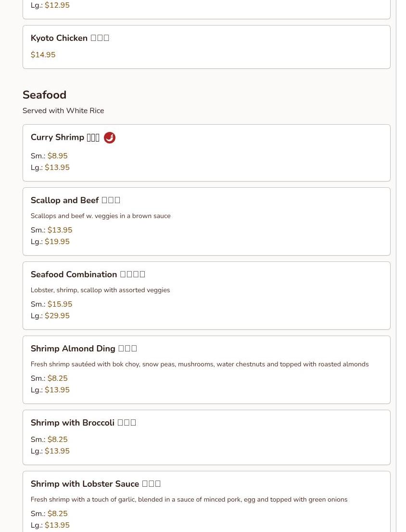Screen dimensions: 406x532
Task: Select Scallop and Beef large price $19.95
Action: 57,242
